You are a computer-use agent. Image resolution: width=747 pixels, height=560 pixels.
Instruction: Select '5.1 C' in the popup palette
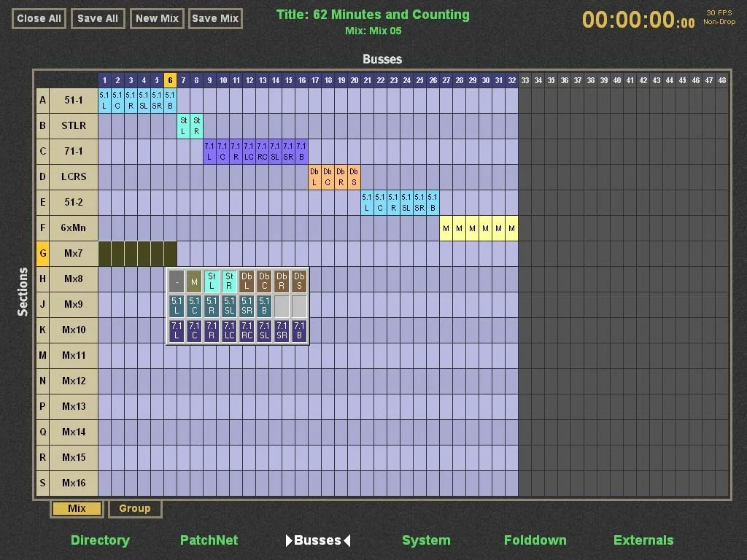(x=194, y=306)
